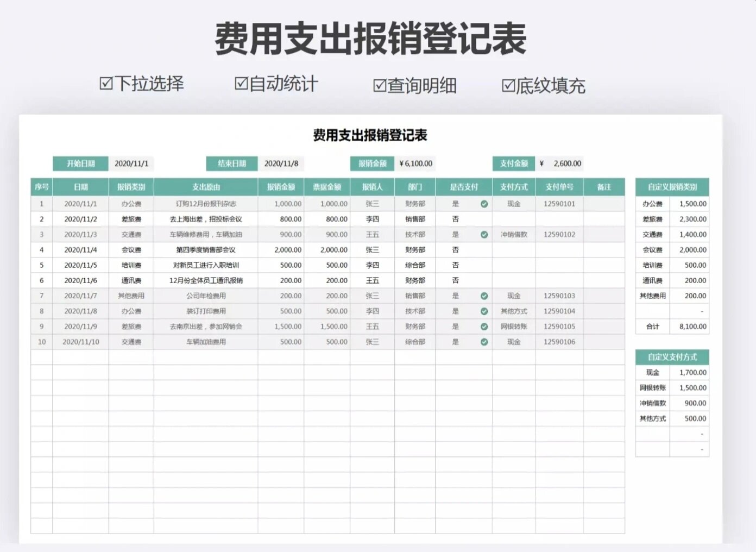Click the 日期 column header
The image size is (756, 552).
coord(80,187)
